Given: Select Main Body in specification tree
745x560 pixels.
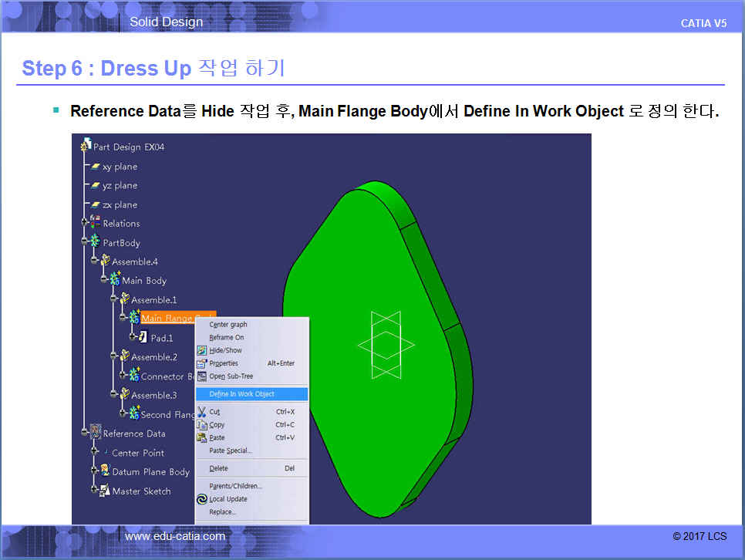Looking at the screenshot, I should [x=143, y=281].
